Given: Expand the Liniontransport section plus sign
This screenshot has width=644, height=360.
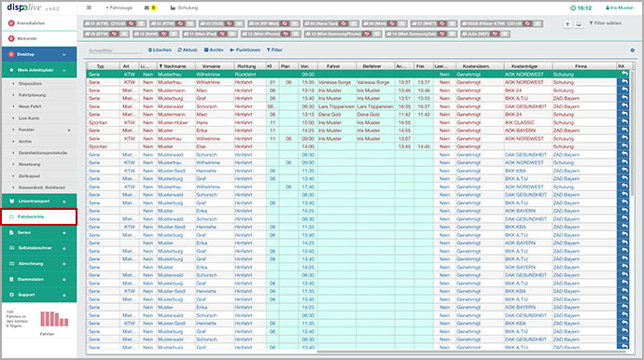Looking at the screenshot, I should 64,201.
